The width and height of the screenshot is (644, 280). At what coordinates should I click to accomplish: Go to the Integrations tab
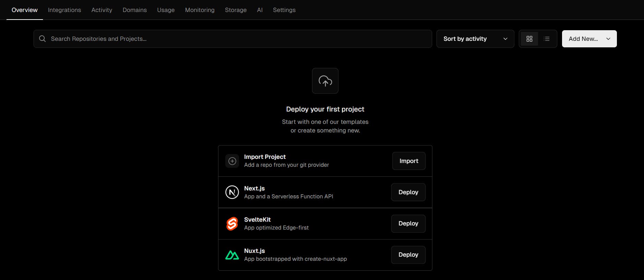click(x=64, y=10)
